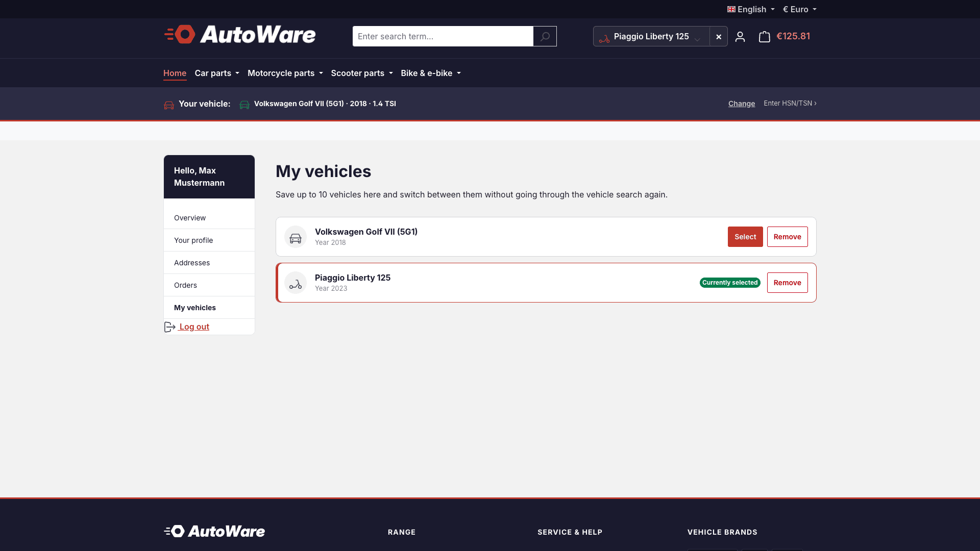Open Addresses in the sidebar

(x=209, y=263)
